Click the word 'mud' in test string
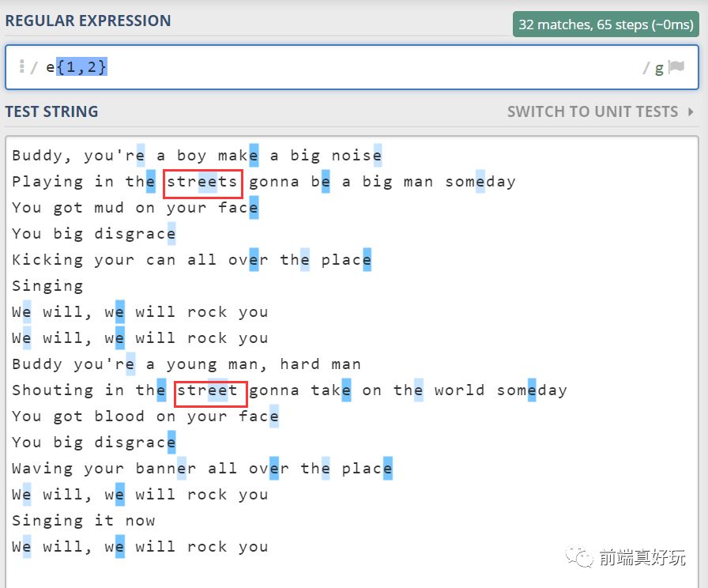The image size is (708, 588). coord(109,208)
